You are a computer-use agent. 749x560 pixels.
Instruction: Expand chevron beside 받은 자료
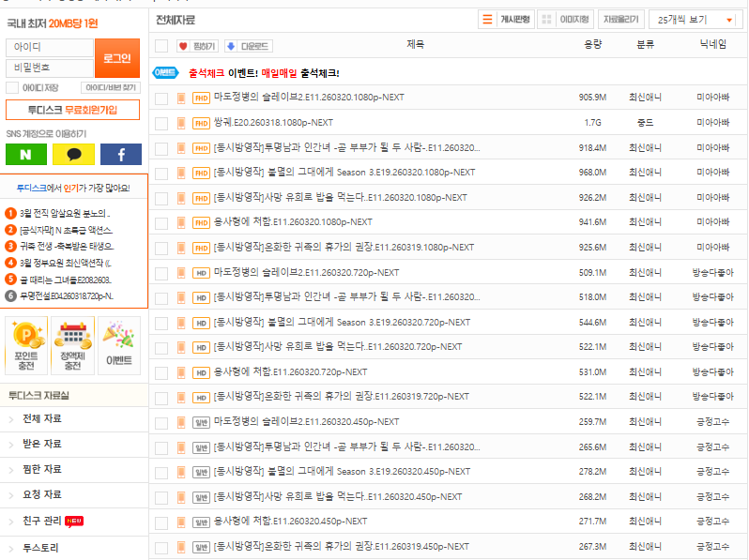click(11, 445)
